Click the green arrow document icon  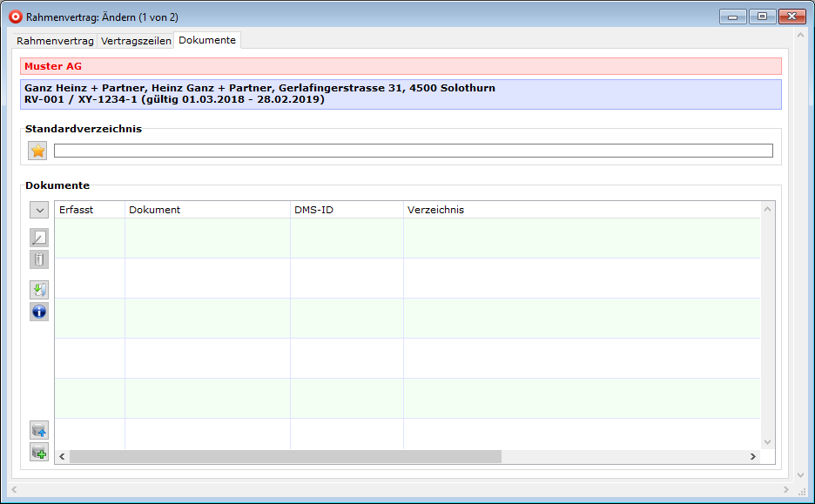39,290
